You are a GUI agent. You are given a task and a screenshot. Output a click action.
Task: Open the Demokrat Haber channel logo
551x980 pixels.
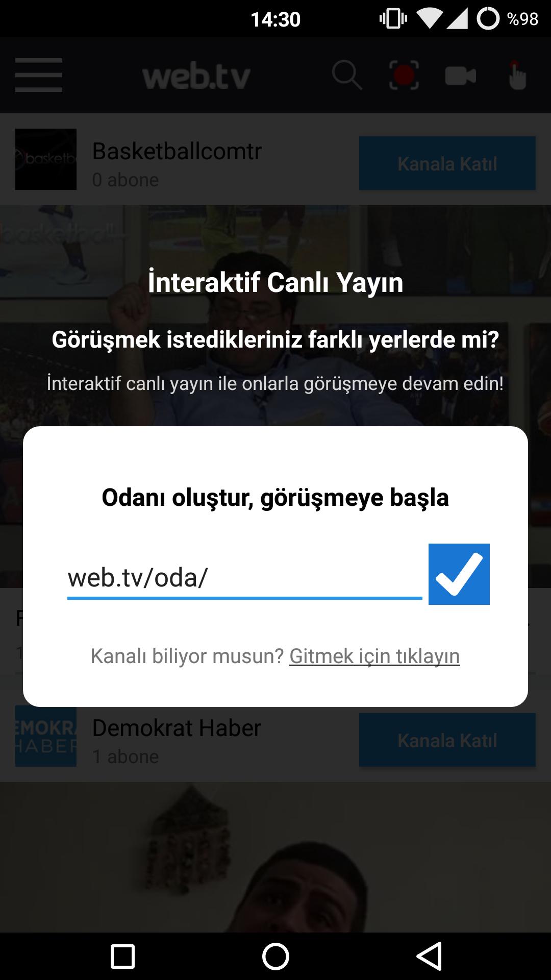coord(46,736)
